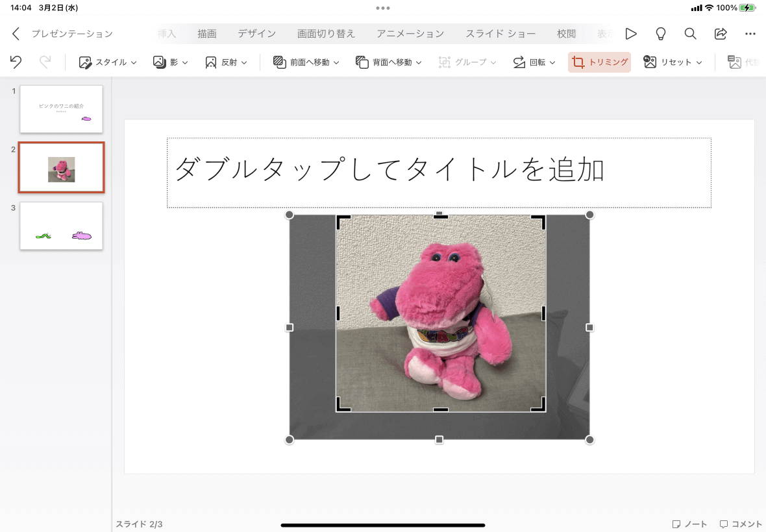Expand the 回転 dropdown chevron
The height and width of the screenshot is (532, 766).
552,63
